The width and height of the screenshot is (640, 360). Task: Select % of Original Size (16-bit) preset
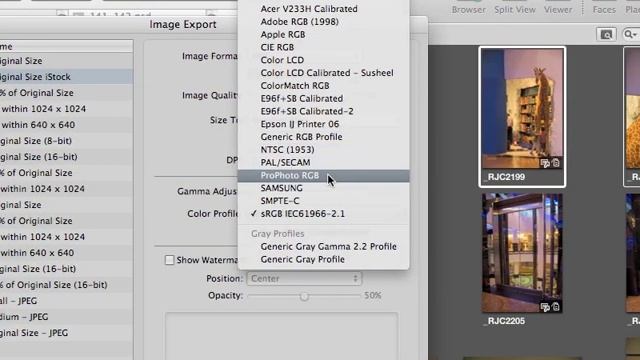click(x=66, y=285)
